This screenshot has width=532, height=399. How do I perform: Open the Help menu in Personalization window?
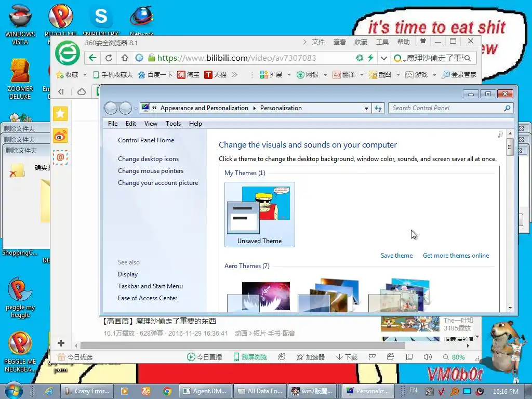click(x=195, y=124)
